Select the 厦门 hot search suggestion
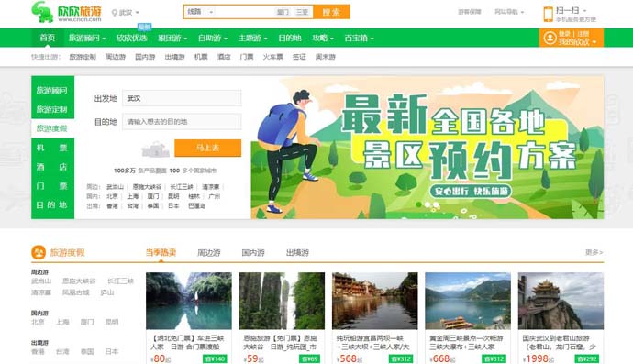 283,12
